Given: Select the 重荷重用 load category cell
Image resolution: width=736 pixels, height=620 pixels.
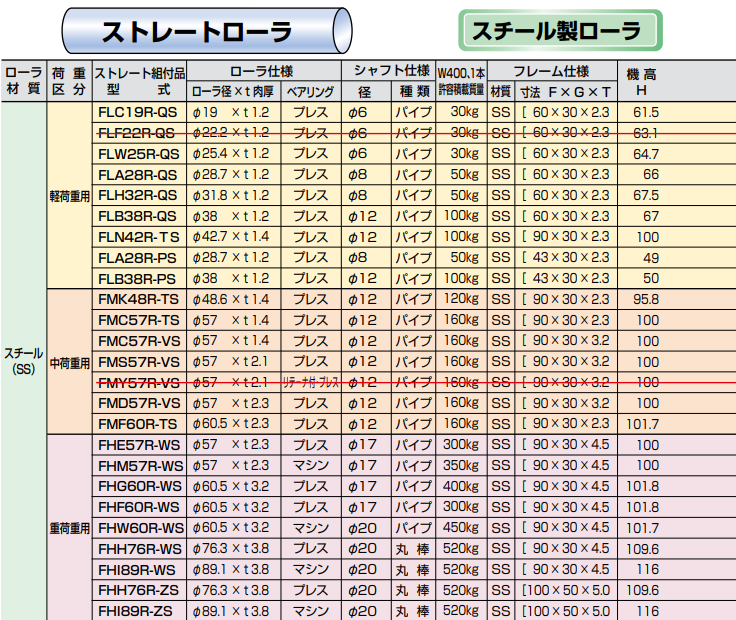Looking at the screenshot, I should (x=69, y=527).
